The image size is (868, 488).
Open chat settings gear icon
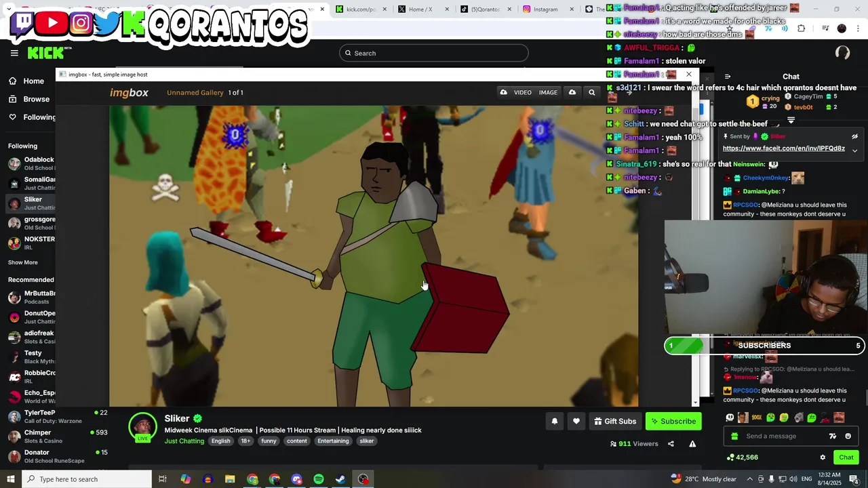pyautogui.click(x=823, y=457)
